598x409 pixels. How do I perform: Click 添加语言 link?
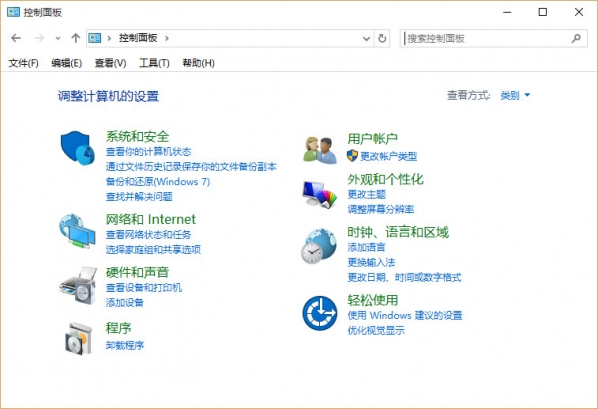tap(367, 247)
